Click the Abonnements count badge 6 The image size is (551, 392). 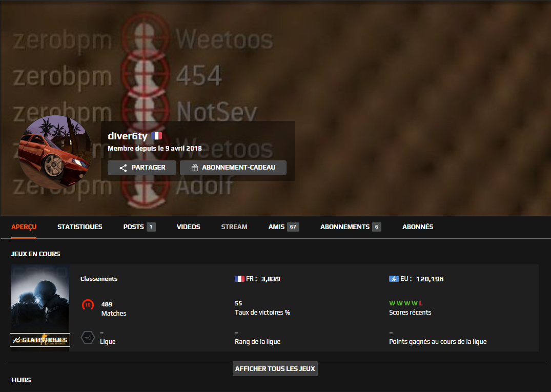click(x=377, y=227)
